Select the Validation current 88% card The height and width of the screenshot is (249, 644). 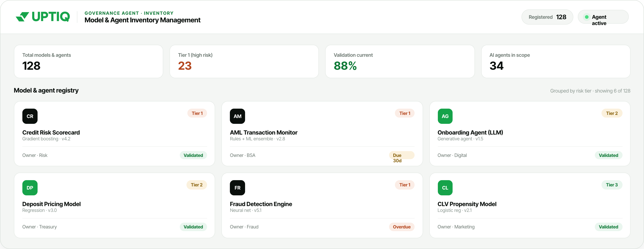[x=400, y=61]
